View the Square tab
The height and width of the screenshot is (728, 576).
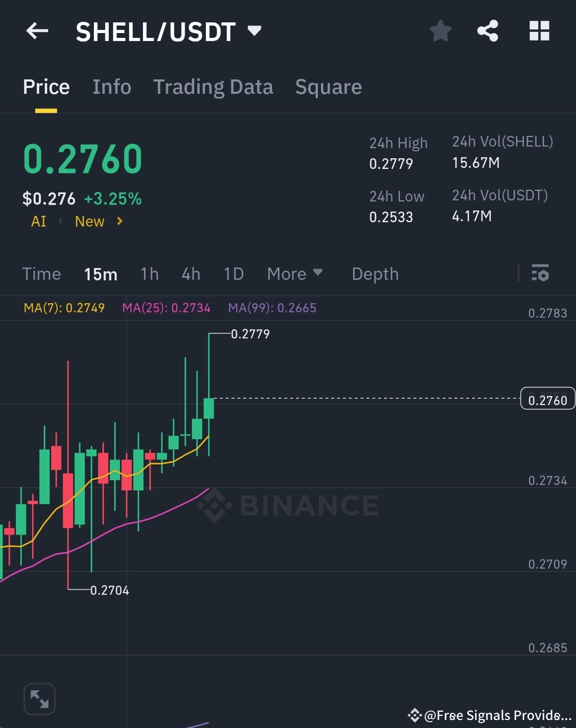click(328, 86)
